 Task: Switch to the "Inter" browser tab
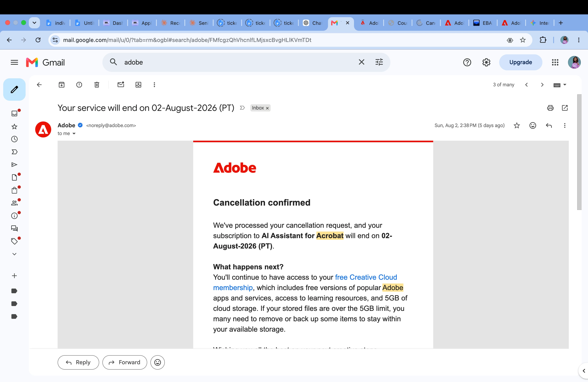(540, 23)
